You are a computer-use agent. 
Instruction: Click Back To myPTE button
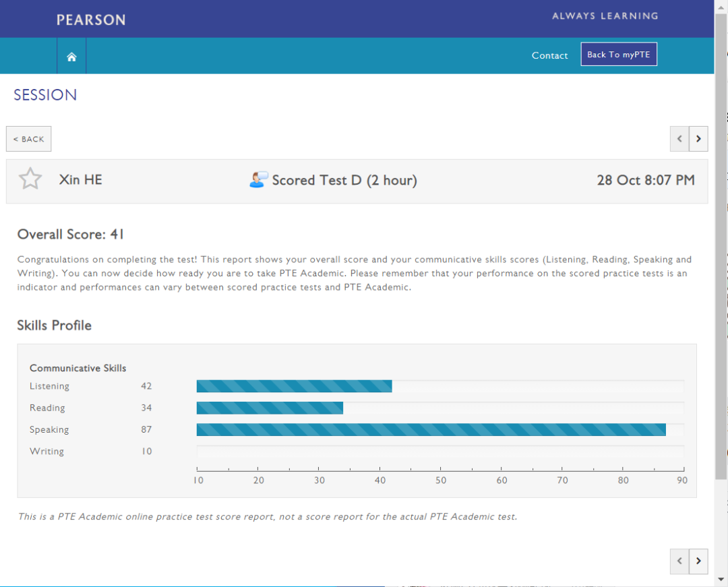618,55
